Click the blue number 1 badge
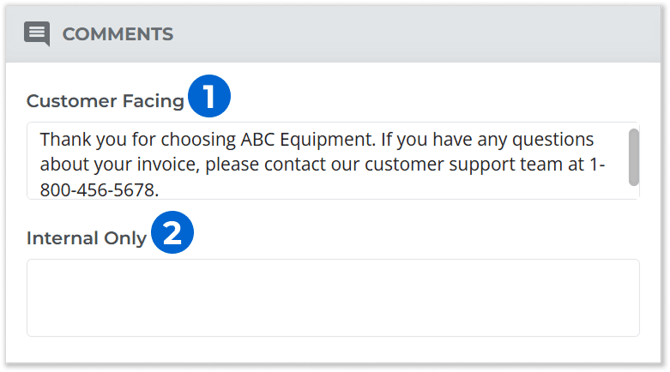This screenshot has height=372, width=670. point(209,96)
